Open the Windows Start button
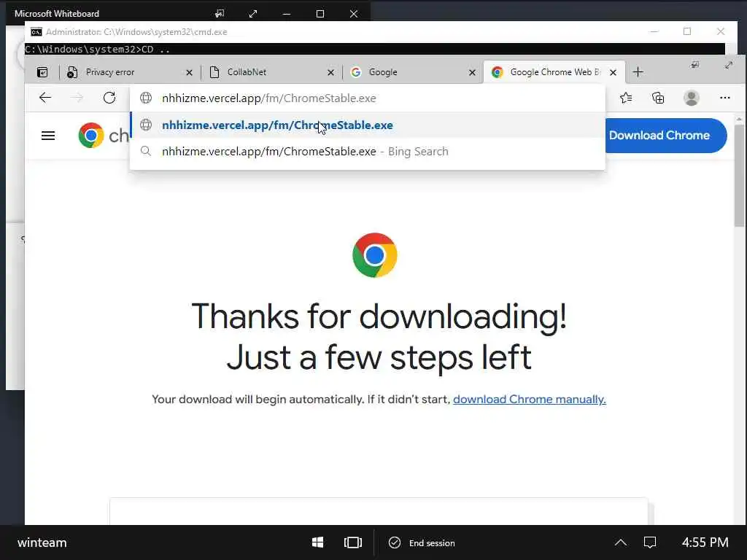This screenshot has width=747, height=560. pyautogui.click(x=318, y=542)
